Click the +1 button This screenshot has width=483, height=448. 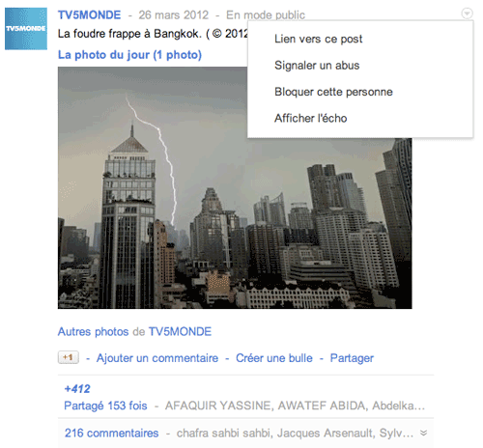coord(69,357)
